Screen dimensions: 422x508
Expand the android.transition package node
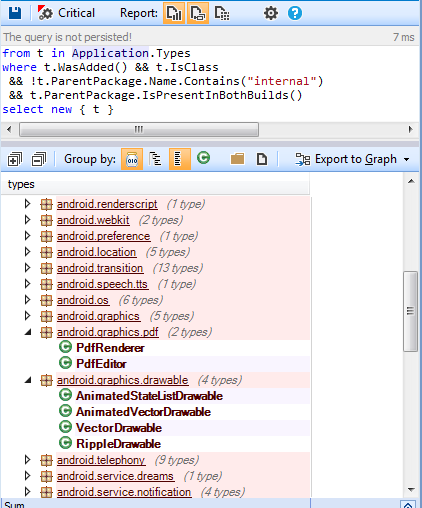(x=28, y=268)
